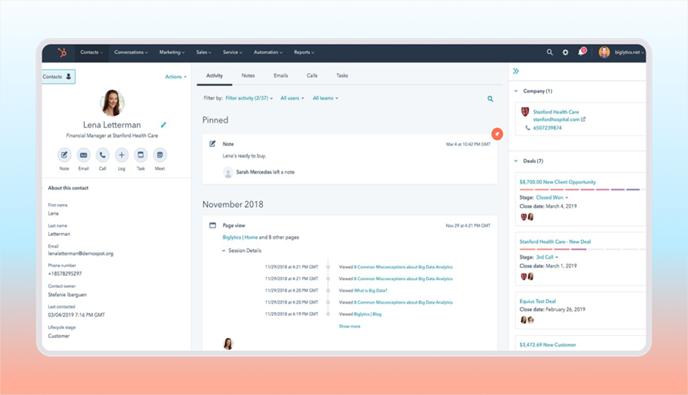Open the settings gear icon
688x395 pixels.
tap(565, 52)
